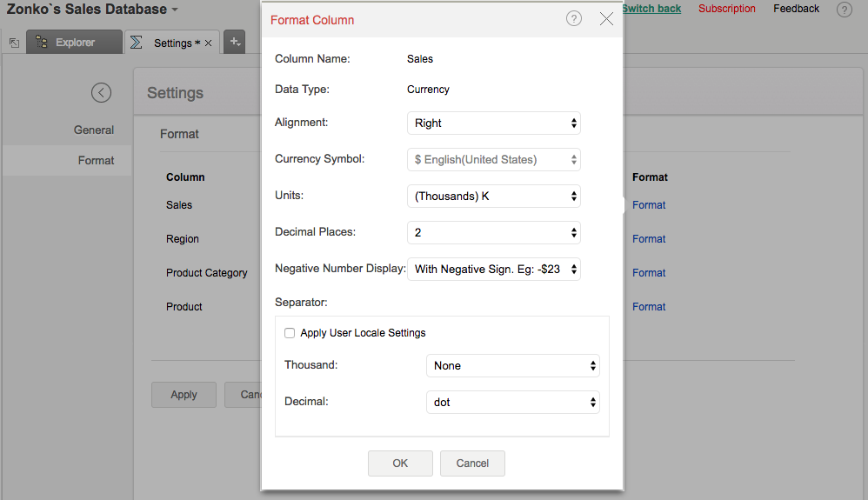The width and height of the screenshot is (868, 500).
Task: Open the Zonko's Sales Database title dropdown arrow
Action: click(175, 10)
